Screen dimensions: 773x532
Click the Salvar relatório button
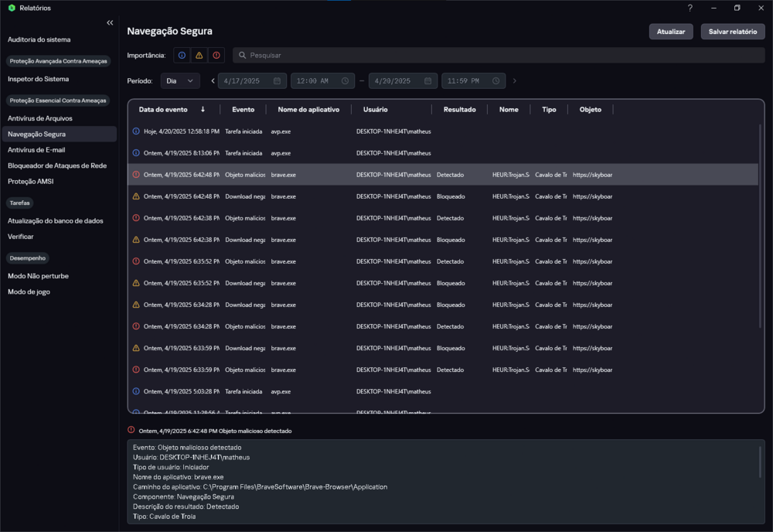732,32
